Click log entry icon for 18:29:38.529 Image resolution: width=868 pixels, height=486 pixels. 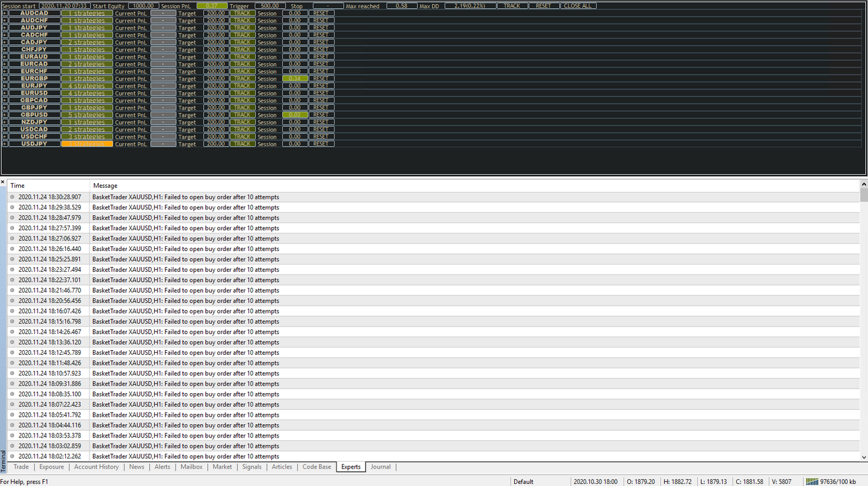click(12, 207)
